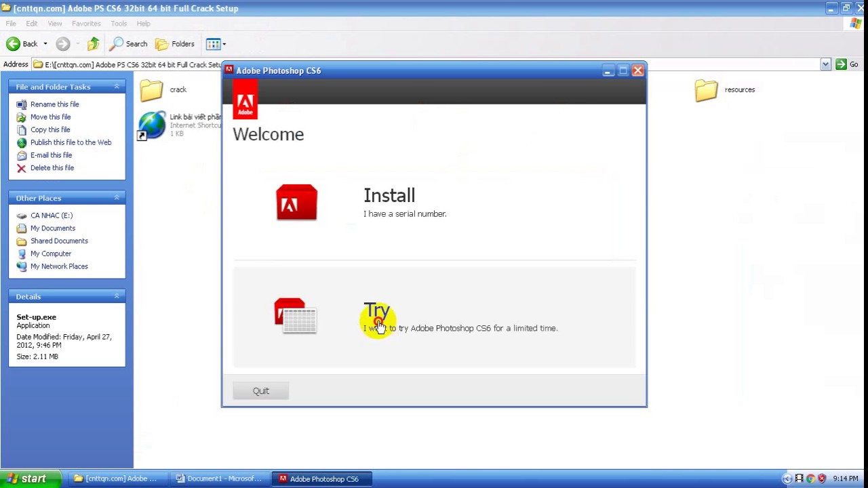The width and height of the screenshot is (868, 488).
Task: Click the Go button next to address bar
Action: (x=848, y=64)
